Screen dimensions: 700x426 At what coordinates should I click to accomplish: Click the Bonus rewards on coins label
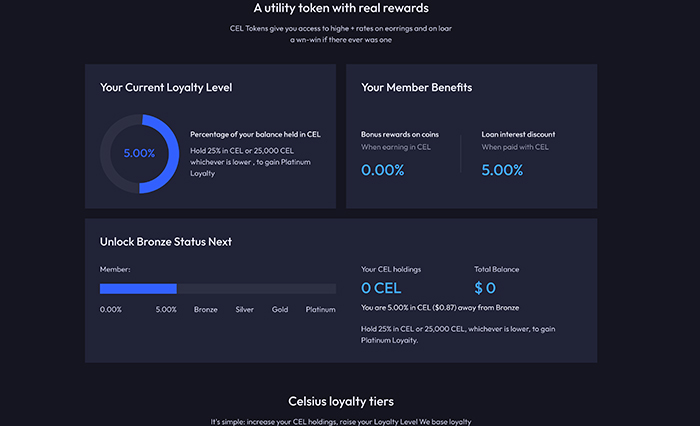coord(400,134)
